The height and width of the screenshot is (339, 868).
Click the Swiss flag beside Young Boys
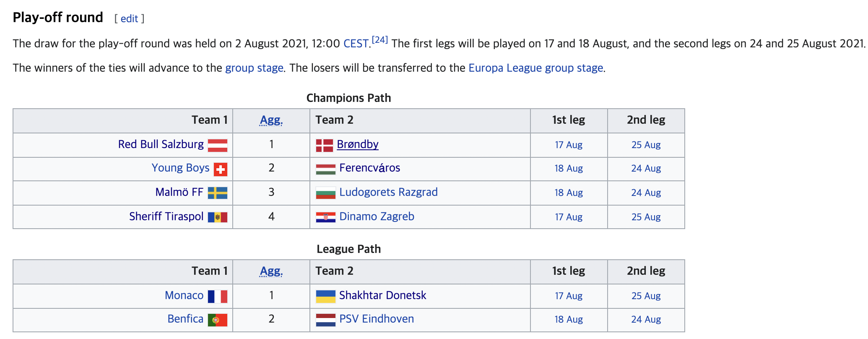click(221, 169)
